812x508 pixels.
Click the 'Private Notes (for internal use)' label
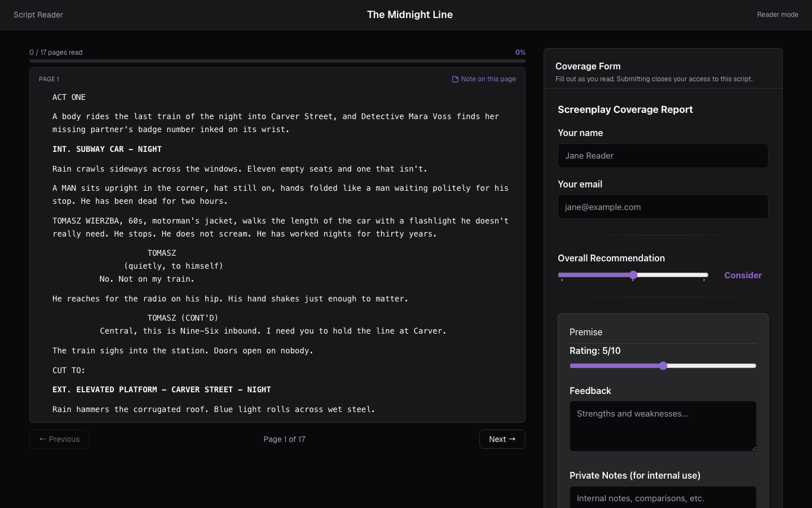click(635, 475)
